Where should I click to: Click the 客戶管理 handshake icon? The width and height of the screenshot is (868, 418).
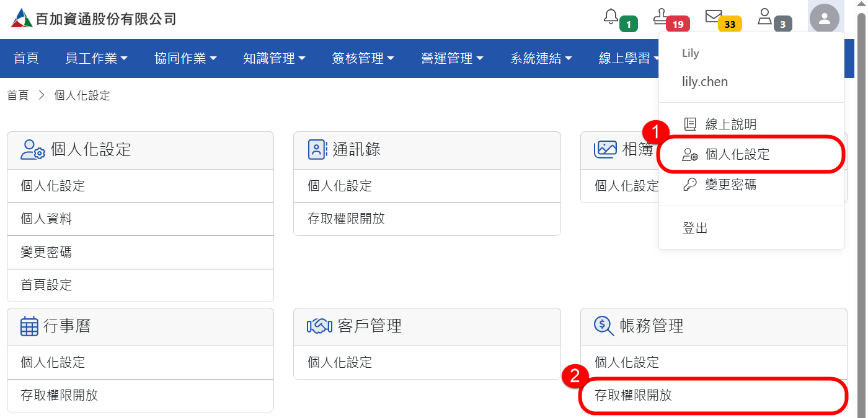click(320, 326)
